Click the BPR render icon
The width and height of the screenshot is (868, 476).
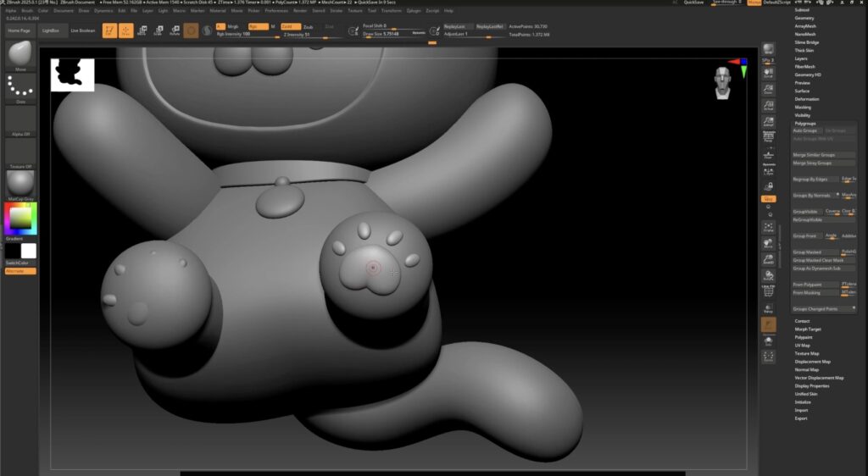pos(768,48)
